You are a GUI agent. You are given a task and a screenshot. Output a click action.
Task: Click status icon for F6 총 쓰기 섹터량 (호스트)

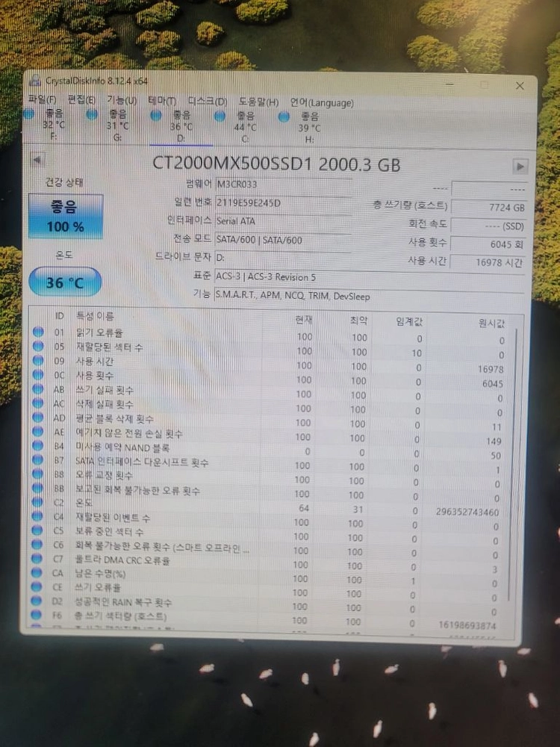point(37,615)
